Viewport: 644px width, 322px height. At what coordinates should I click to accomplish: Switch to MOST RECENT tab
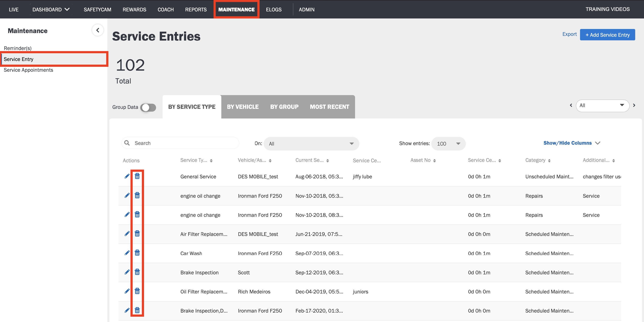pyautogui.click(x=330, y=107)
